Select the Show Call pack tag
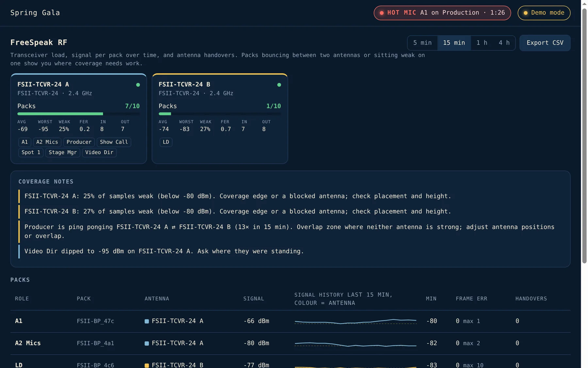The height and width of the screenshot is (368, 588). pyautogui.click(x=114, y=142)
